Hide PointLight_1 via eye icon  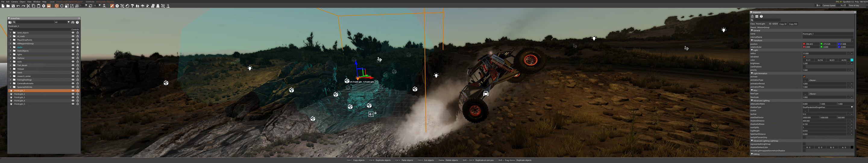(x=73, y=91)
